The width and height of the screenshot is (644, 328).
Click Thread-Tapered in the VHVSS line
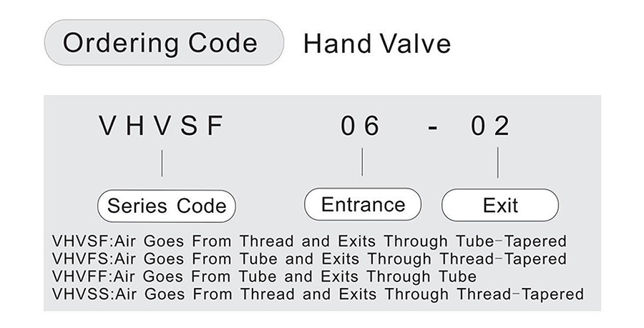(520, 294)
